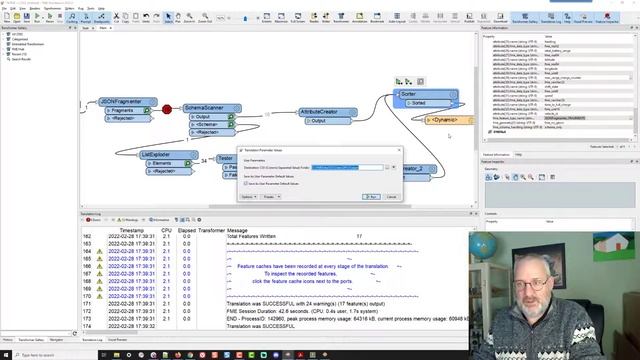Select Search Results in gallery
This screenshot has height=360, width=640.
(21, 59)
